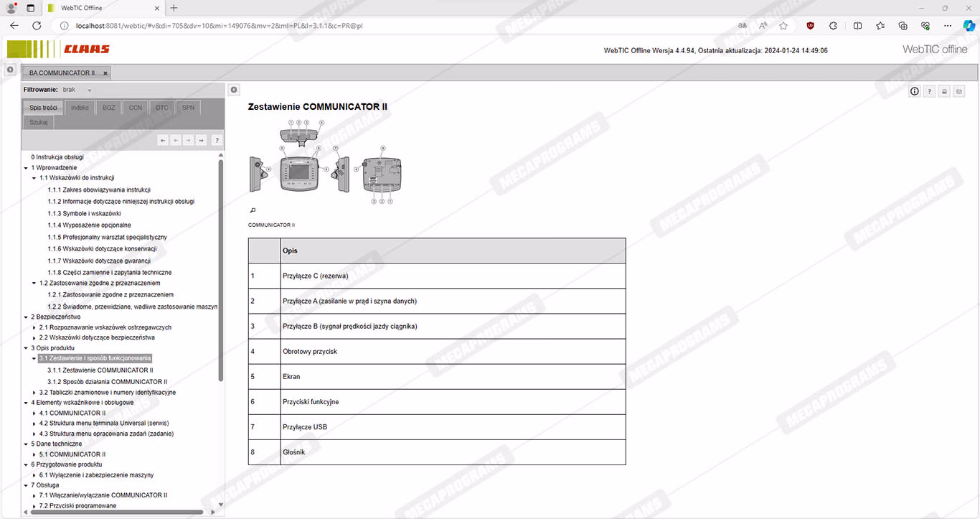
Task: Expand 3.2 Tabliczki znamionowe section
Action: 34,393
